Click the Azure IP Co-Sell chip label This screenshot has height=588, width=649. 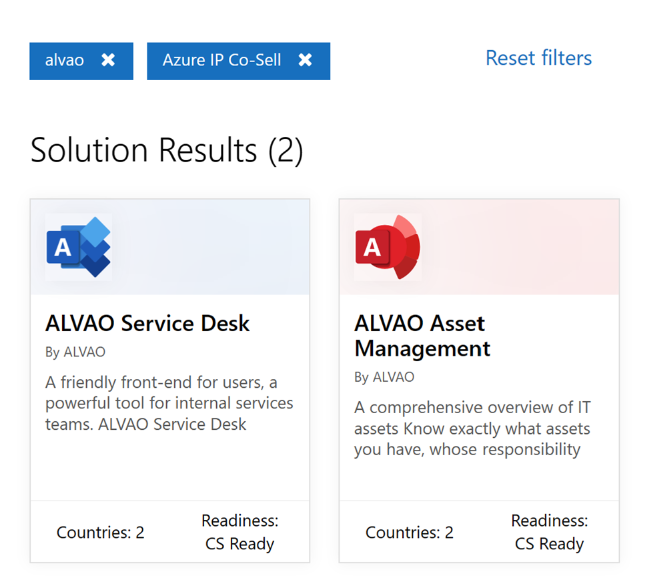(x=222, y=60)
